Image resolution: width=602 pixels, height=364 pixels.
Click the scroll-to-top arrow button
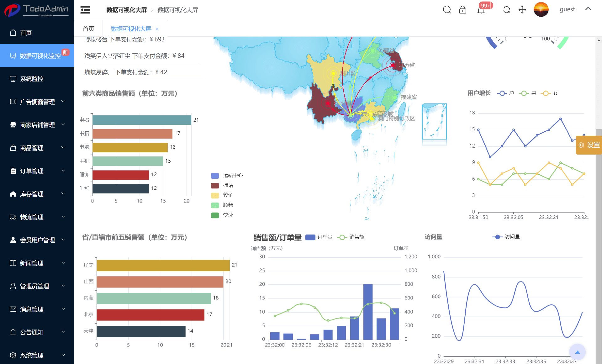coord(577,352)
